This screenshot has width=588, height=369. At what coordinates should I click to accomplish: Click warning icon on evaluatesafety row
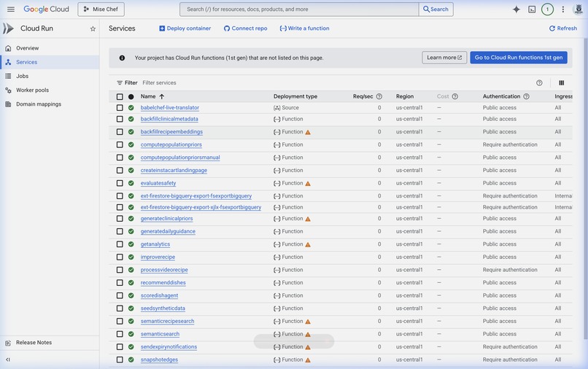coord(308,183)
